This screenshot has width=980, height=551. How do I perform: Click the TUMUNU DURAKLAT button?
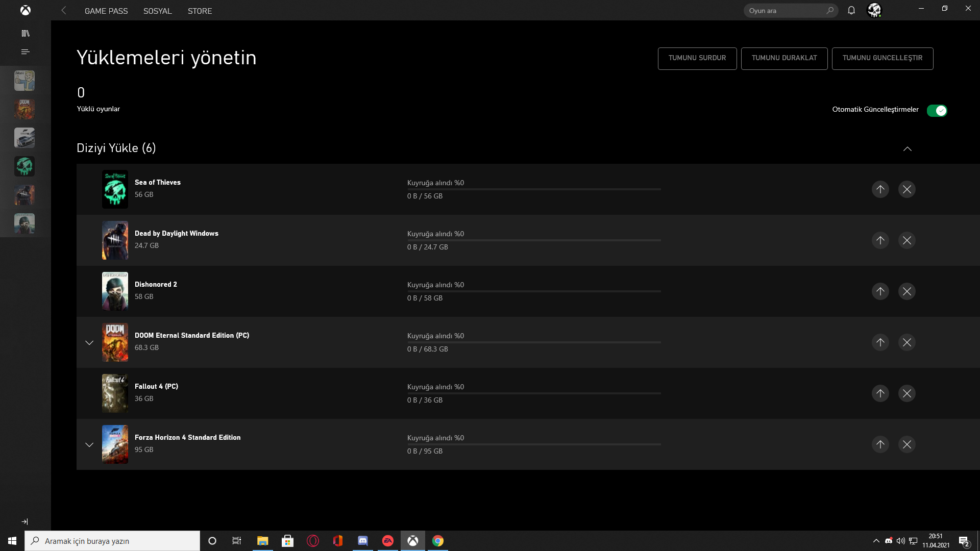click(x=784, y=58)
